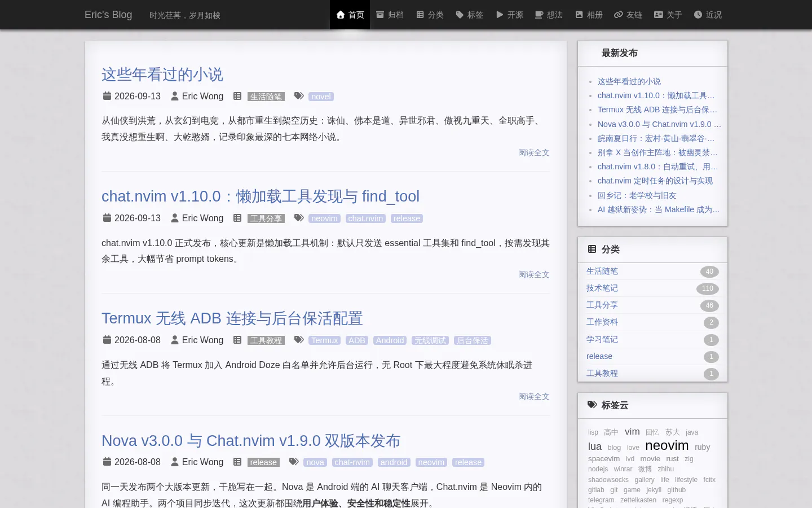
Task: Open the Nova v3.0.0 与 Chat.nvim post title
Action: point(251,440)
